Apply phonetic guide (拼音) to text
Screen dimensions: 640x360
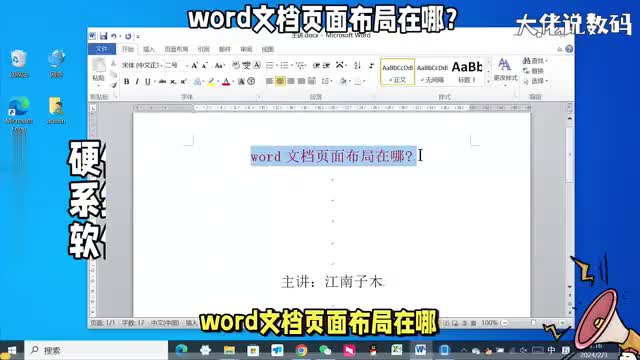pos(247,65)
